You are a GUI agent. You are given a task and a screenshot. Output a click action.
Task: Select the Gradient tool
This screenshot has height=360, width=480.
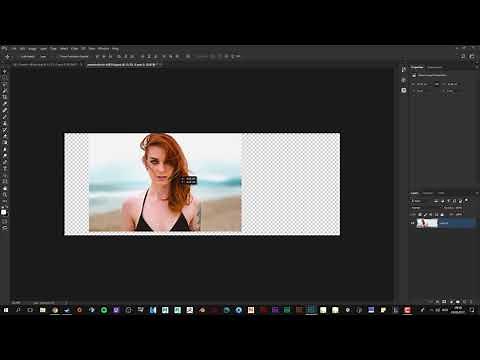pos(5,142)
